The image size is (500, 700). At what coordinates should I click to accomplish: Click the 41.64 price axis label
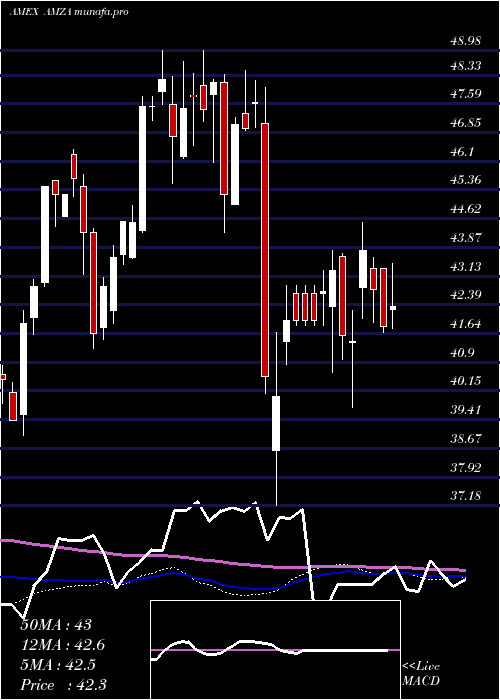pos(465,324)
